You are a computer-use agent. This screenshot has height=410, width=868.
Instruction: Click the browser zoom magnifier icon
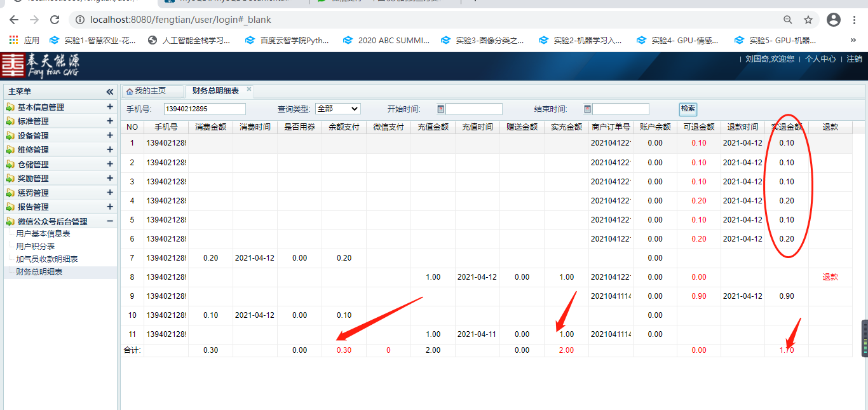pyautogui.click(x=788, y=20)
